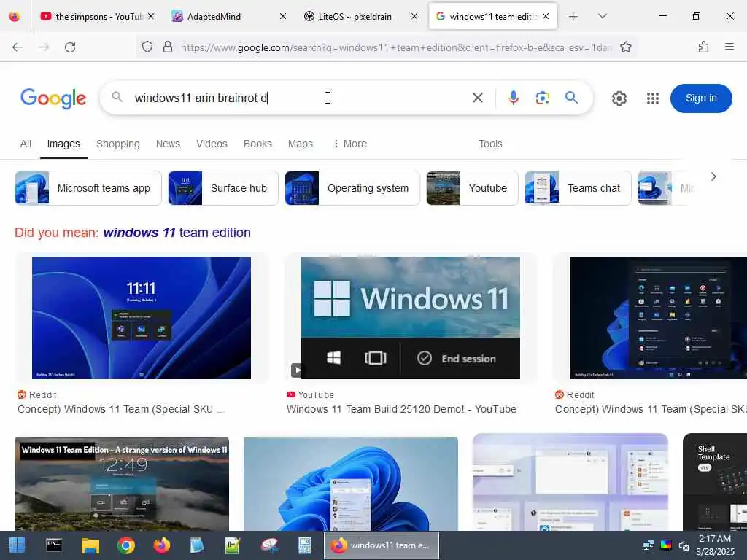The width and height of the screenshot is (747, 560).
Task: Launch Chrome from the taskbar
Action: click(x=125, y=545)
